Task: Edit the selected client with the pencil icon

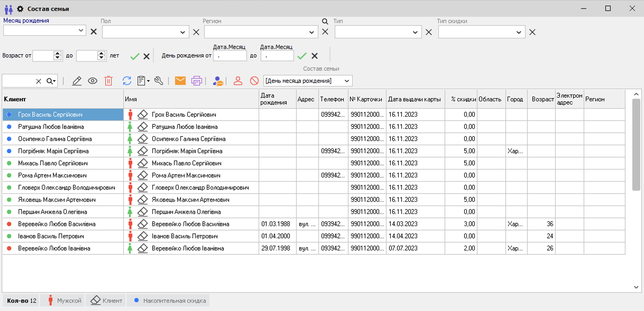Action: pyautogui.click(x=77, y=81)
